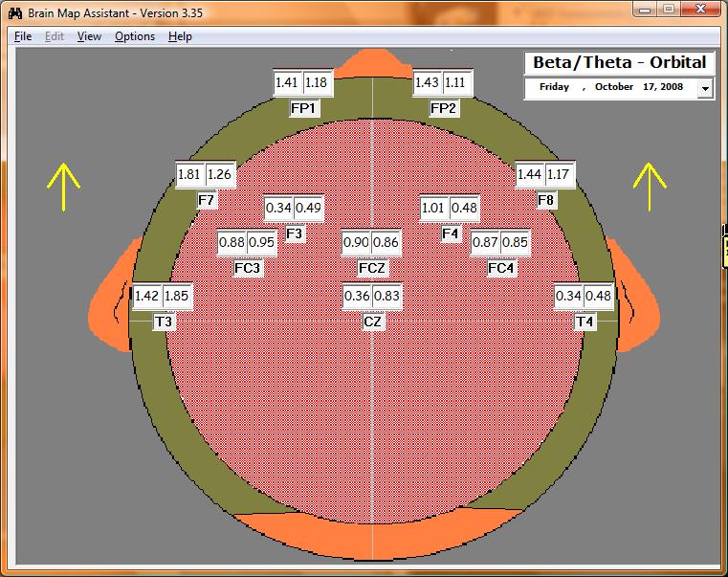Click the FCZ value field 0.90
Screen dimensions: 728x577
point(356,242)
